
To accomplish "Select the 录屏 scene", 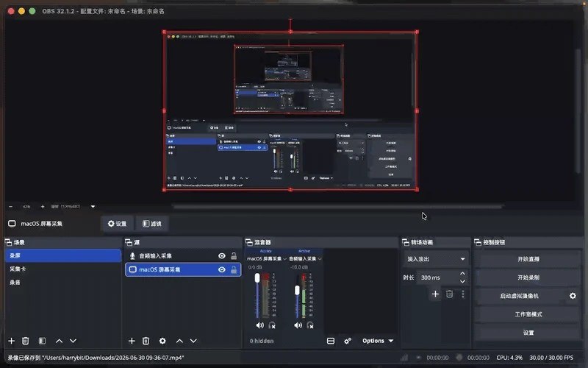I will coord(62,255).
